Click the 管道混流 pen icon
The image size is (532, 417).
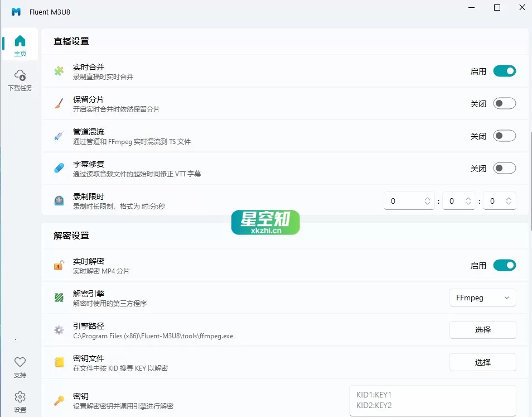59,136
